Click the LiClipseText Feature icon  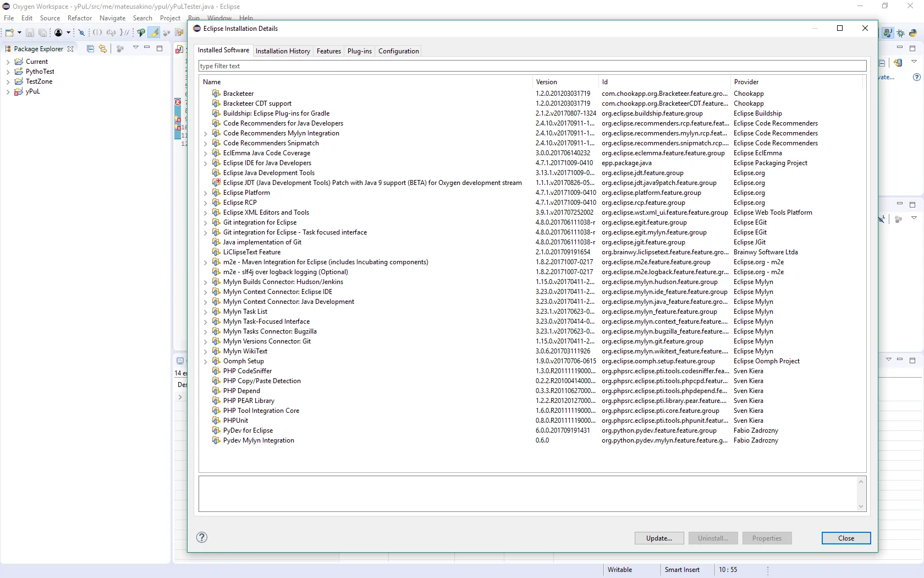click(216, 252)
